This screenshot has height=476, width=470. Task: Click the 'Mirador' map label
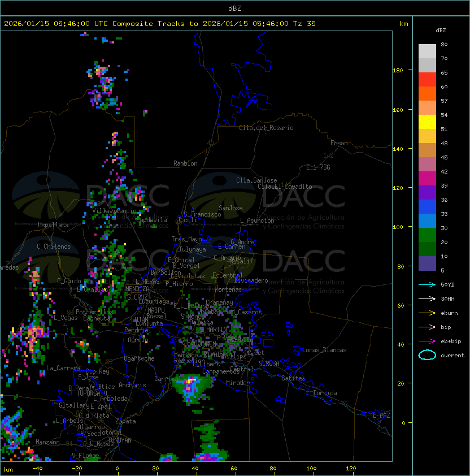(x=238, y=383)
